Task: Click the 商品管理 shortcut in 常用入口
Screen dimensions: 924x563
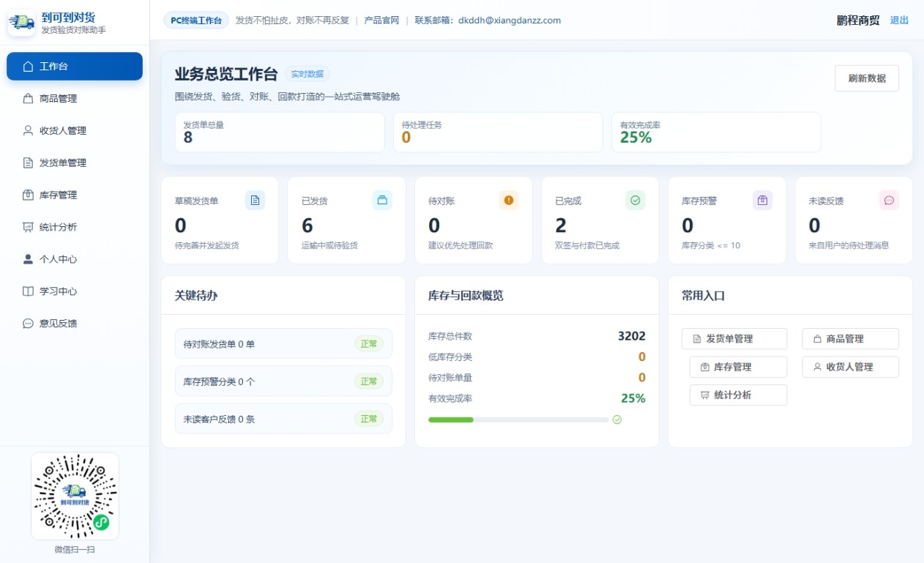Action: [x=851, y=339]
